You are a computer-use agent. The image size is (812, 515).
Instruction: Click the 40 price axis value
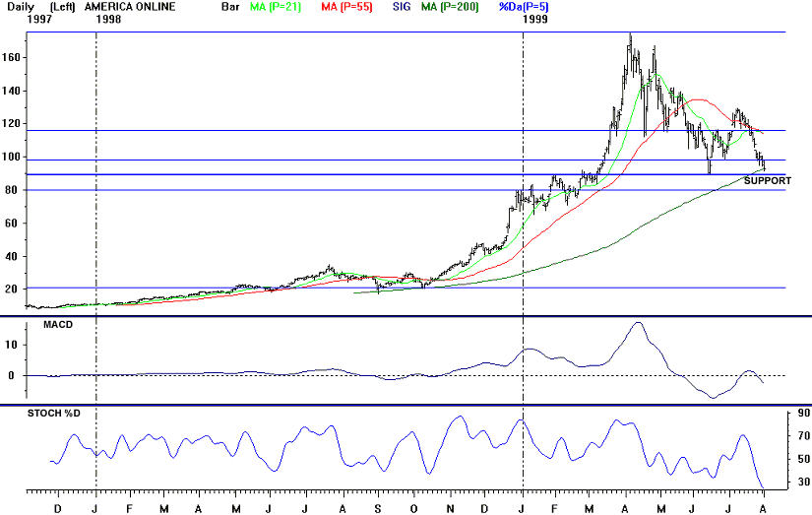pos(14,256)
